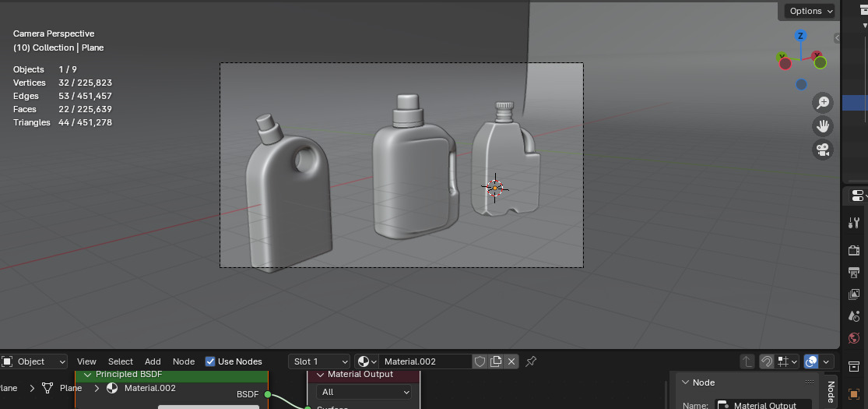Open the node editor Object type dropdown
The width and height of the screenshot is (868, 409).
[x=34, y=362]
